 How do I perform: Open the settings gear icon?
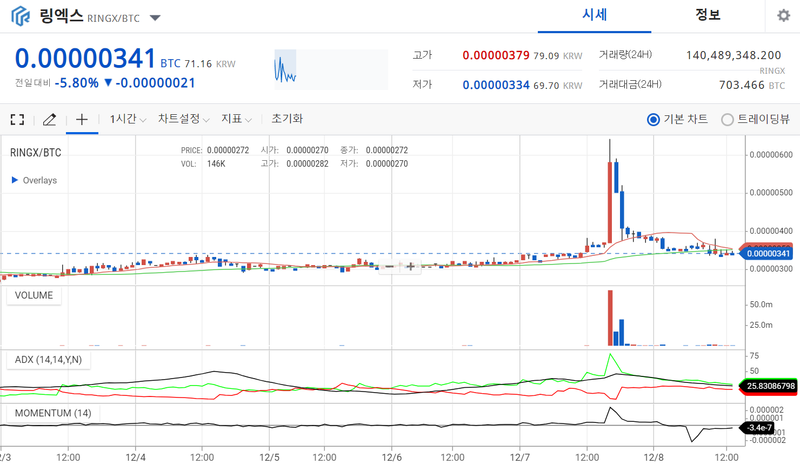(x=783, y=16)
